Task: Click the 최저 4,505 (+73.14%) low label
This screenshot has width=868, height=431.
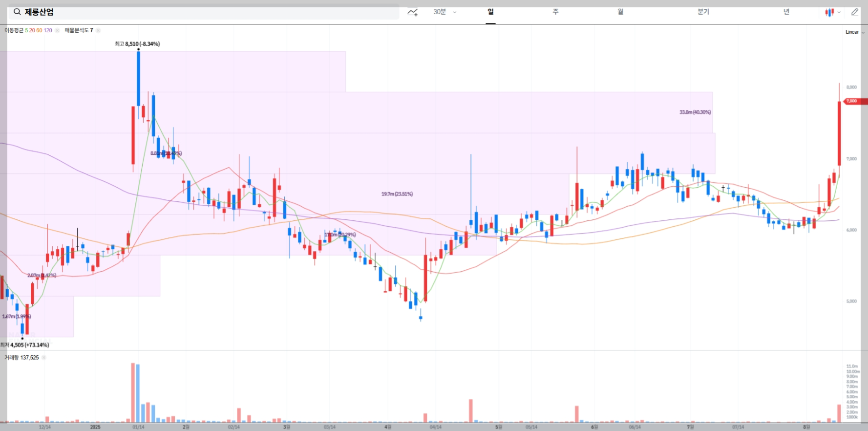Action: (x=24, y=345)
